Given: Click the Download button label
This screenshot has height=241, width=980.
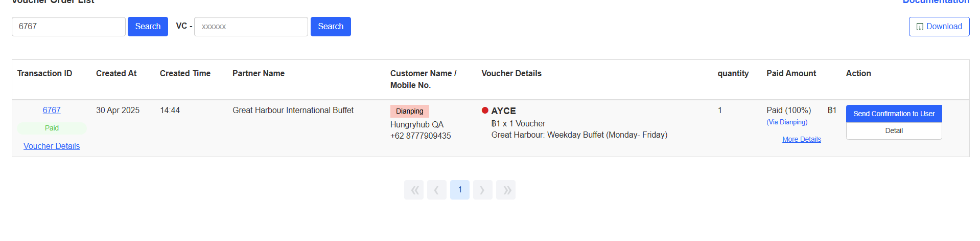Looking at the screenshot, I should click(944, 27).
